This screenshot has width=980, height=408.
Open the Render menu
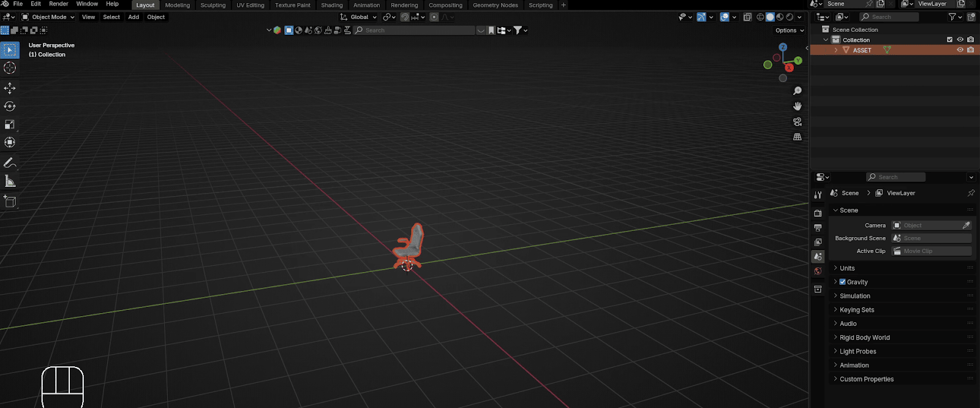pyautogui.click(x=58, y=4)
